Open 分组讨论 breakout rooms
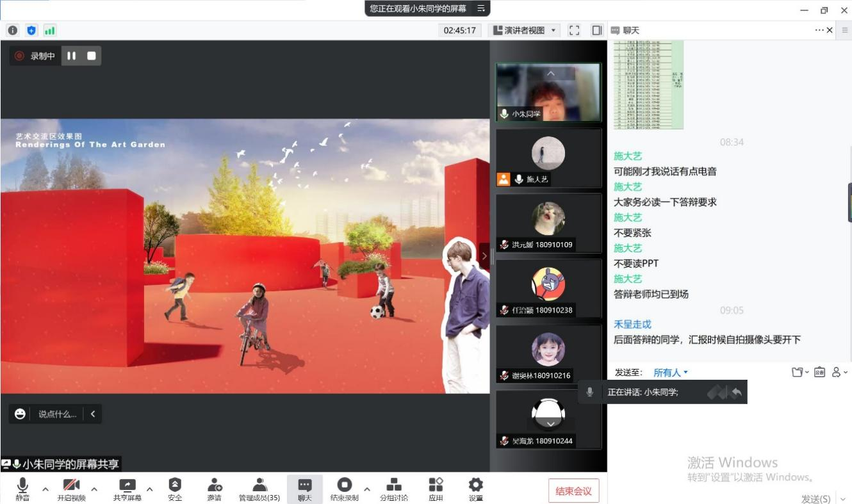Image resolution: width=852 pixels, height=504 pixels. [393, 489]
